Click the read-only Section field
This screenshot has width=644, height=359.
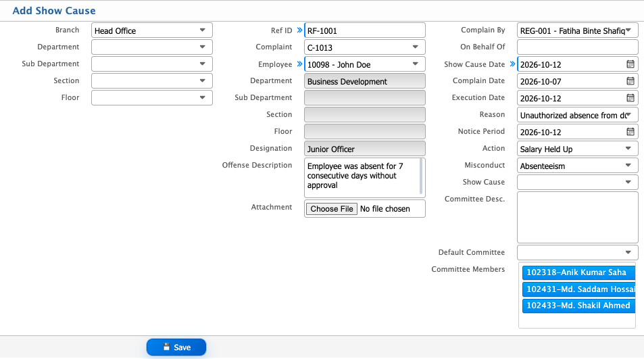[365, 115]
